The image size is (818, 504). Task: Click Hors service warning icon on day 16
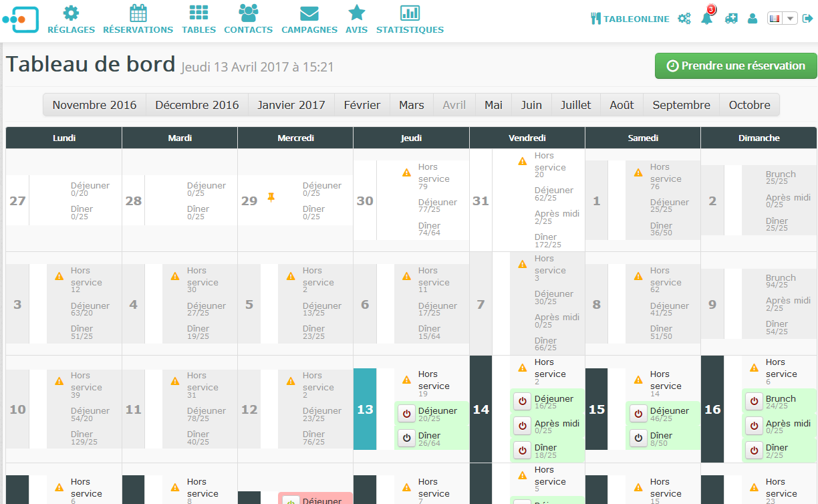point(754,368)
